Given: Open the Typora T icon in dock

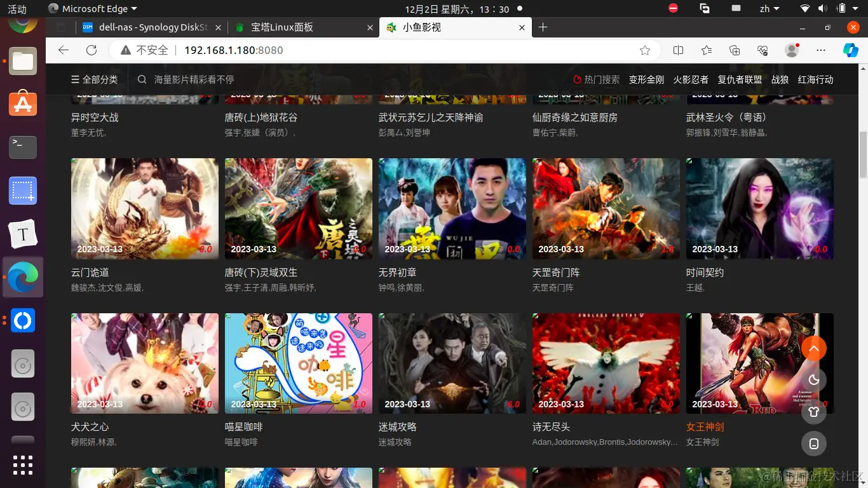Looking at the screenshot, I should (23, 234).
